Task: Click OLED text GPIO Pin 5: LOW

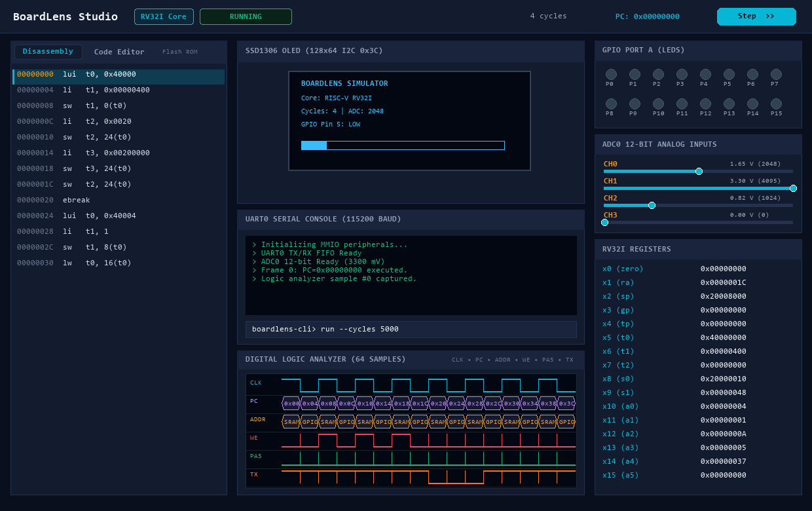Action: coord(331,124)
